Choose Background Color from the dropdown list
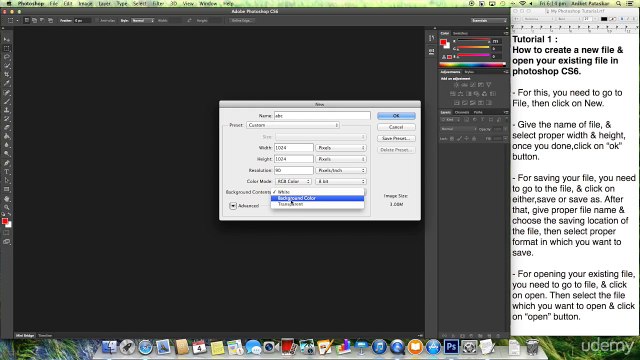The width and height of the screenshot is (640, 360). click(317, 198)
